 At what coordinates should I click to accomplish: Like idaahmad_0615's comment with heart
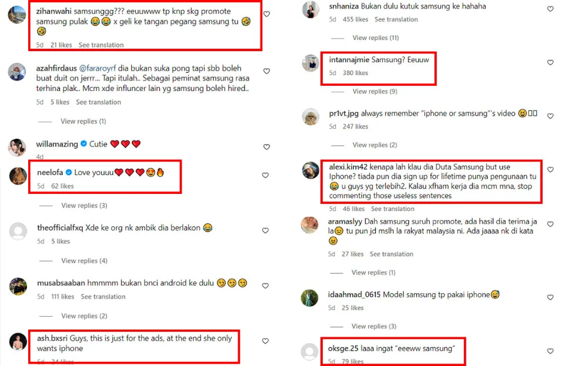550,297
